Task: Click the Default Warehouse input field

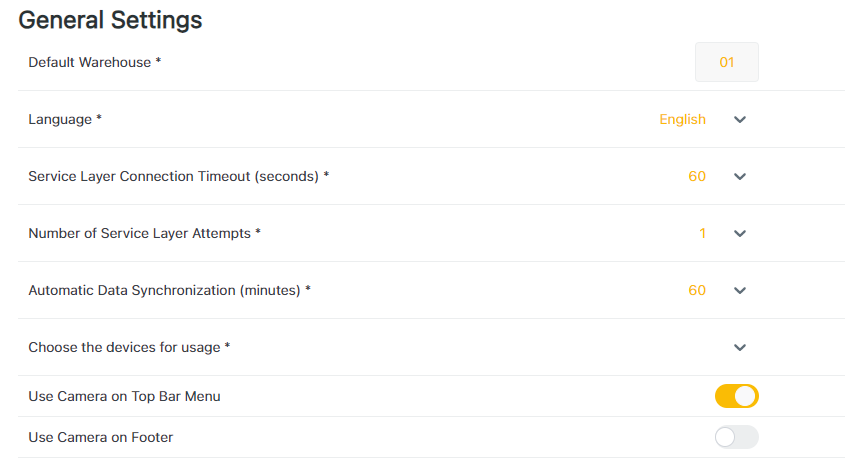Action: (727, 62)
